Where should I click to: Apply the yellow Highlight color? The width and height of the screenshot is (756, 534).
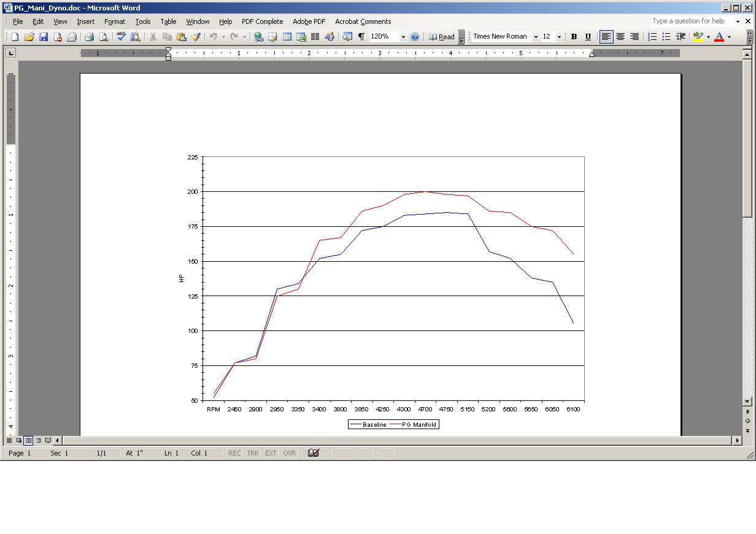698,37
